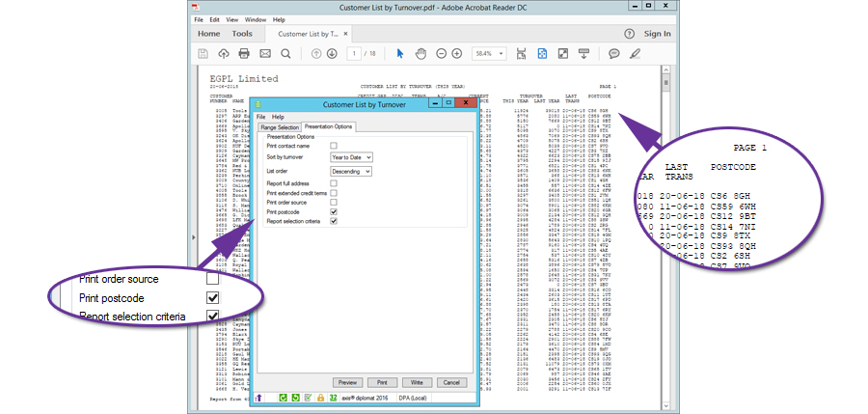Click the first green refresh status icon
Screen dimensions: 868x414
pos(283,398)
